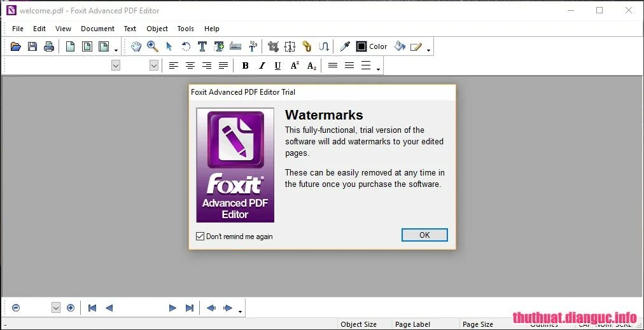
Task: Click the superscript A² icon
Action: [295, 65]
